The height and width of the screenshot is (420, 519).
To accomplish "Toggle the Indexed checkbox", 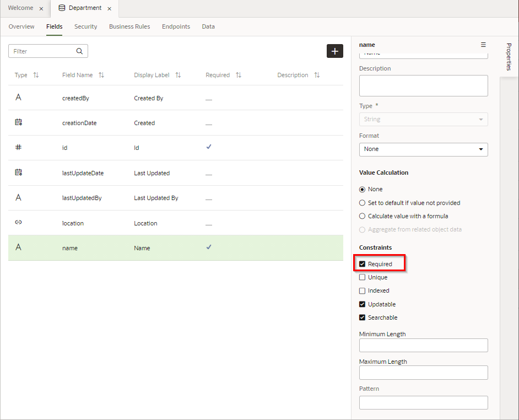I will [363, 290].
